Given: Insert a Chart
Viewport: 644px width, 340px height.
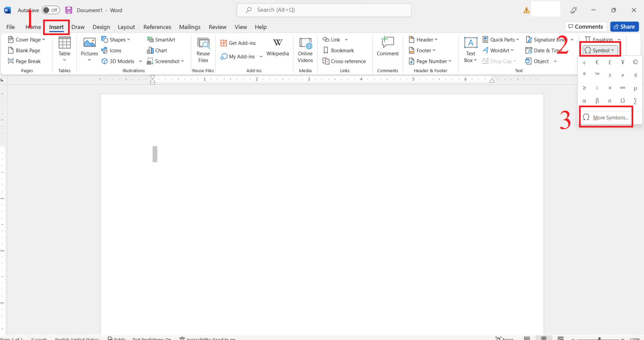Looking at the screenshot, I should [x=157, y=50].
